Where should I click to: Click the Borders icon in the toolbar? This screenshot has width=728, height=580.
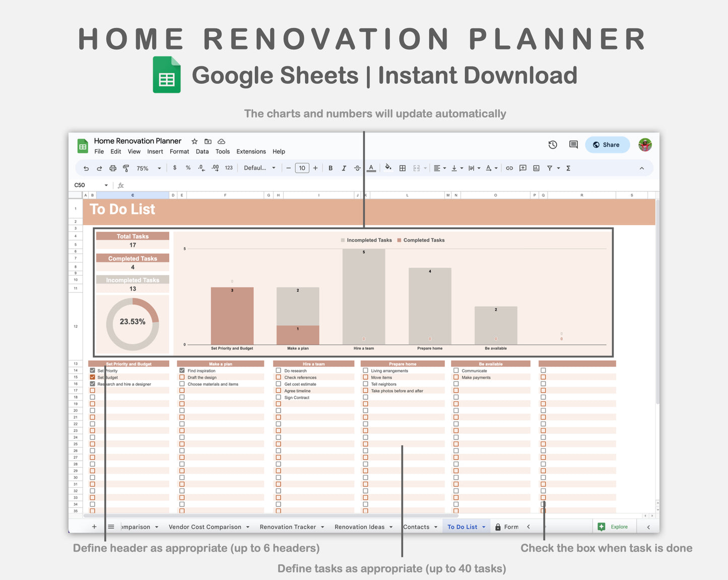[x=403, y=168]
